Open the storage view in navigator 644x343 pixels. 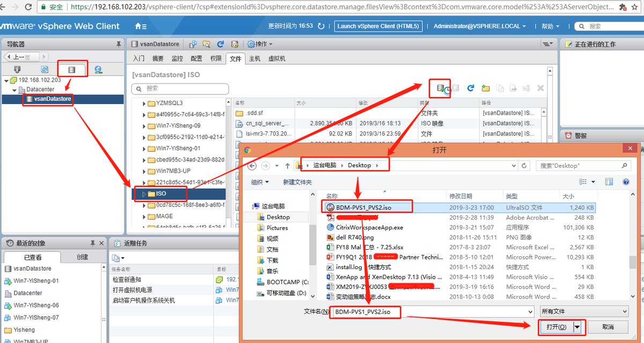click(71, 70)
